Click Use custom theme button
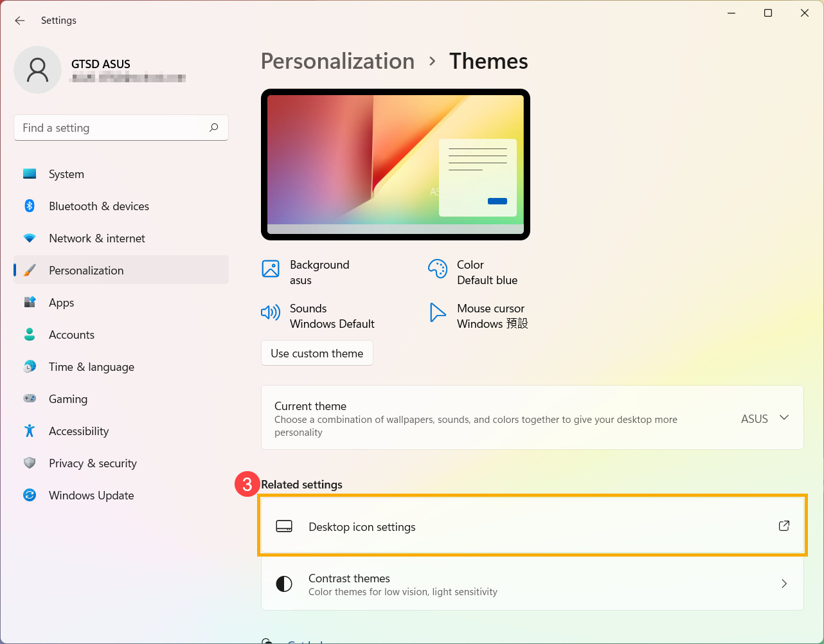This screenshot has width=824, height=644. point(317,353)
